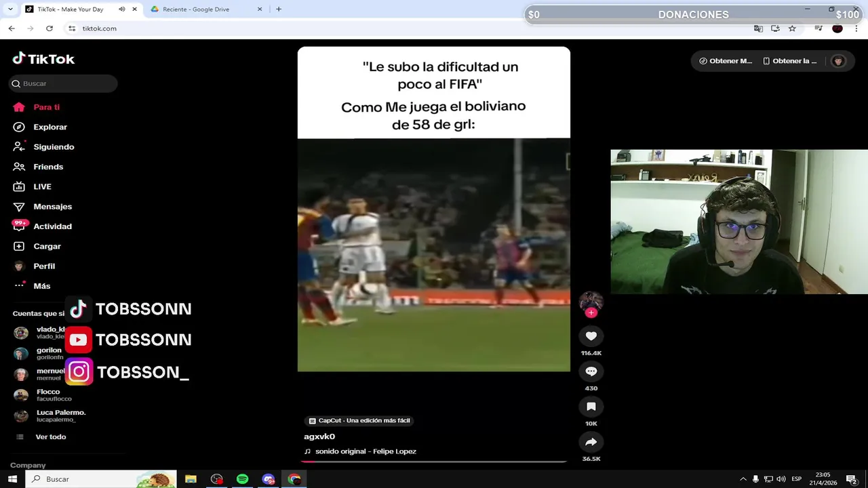Install app icon in address bar
The width and height of the screenshot is (868, 488).
coord(775,28)
